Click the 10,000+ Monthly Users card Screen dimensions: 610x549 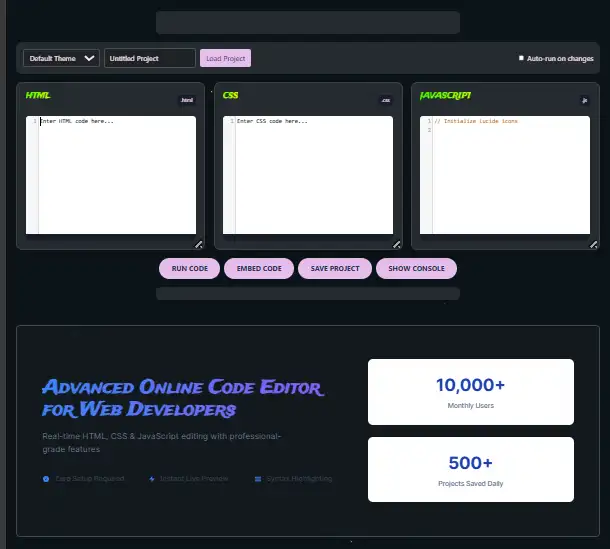[x=471, y=392]
